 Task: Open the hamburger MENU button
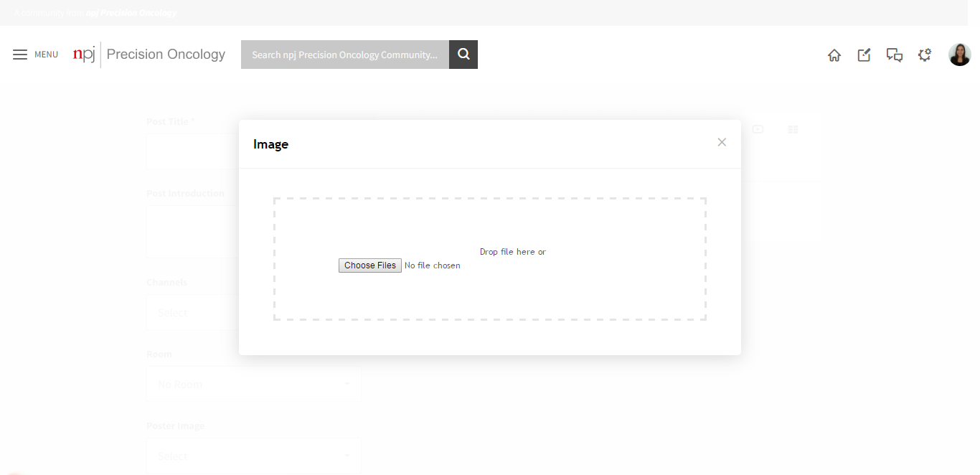coord(35,55)
